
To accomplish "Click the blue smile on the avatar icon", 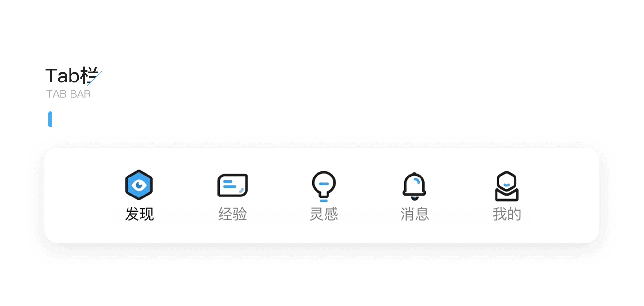I will [x=507, y=185].
